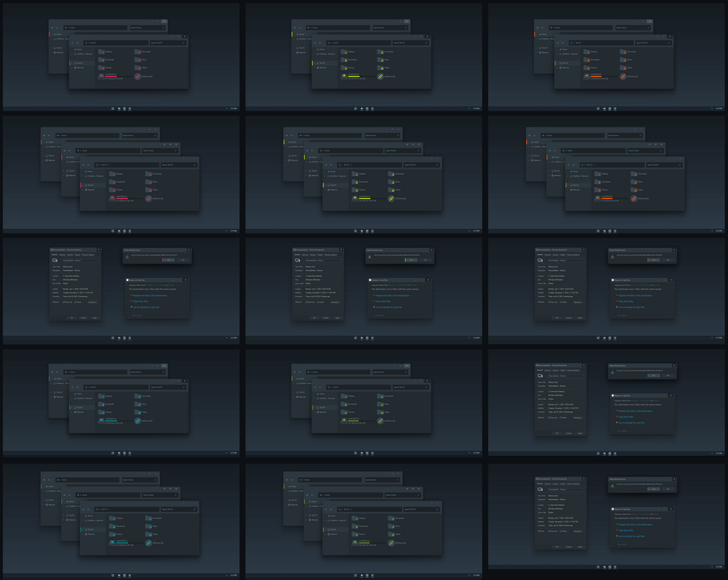The width and height of the screenshot is (728, 580).
Task: Open Music folder in yellow two-window preview
Action: [x=381, y=60]
